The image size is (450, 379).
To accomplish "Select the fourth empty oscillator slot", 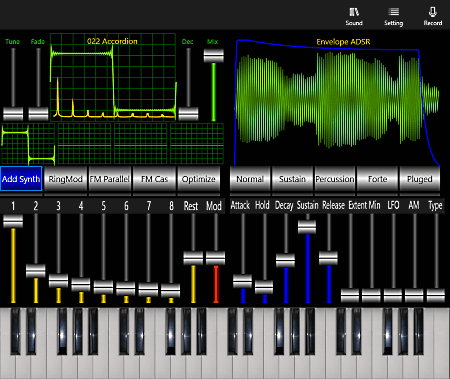I will (x=197, y=144).
